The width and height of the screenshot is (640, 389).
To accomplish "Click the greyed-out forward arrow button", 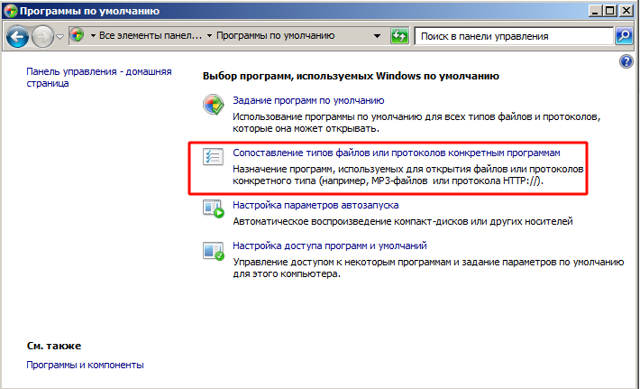I will point(42,37).
